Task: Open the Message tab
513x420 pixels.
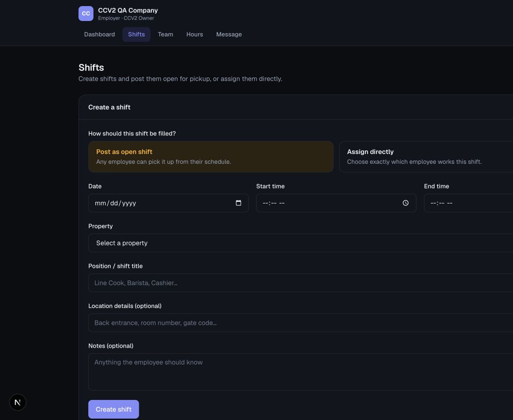Action: click(229, 35)
